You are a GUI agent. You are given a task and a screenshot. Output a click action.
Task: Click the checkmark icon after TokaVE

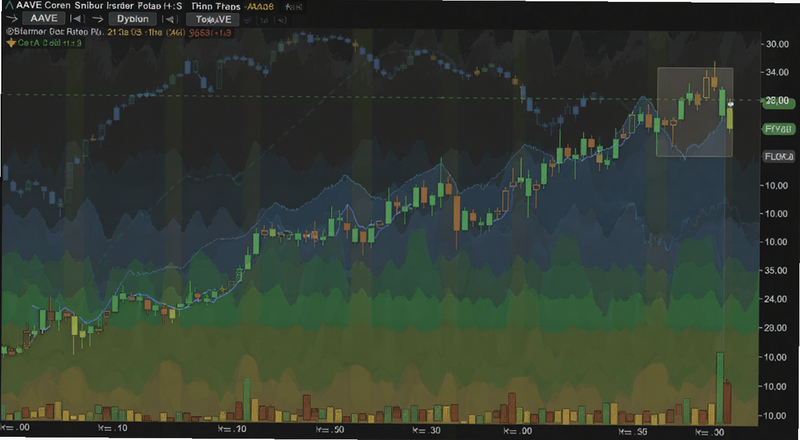point(248,20)
